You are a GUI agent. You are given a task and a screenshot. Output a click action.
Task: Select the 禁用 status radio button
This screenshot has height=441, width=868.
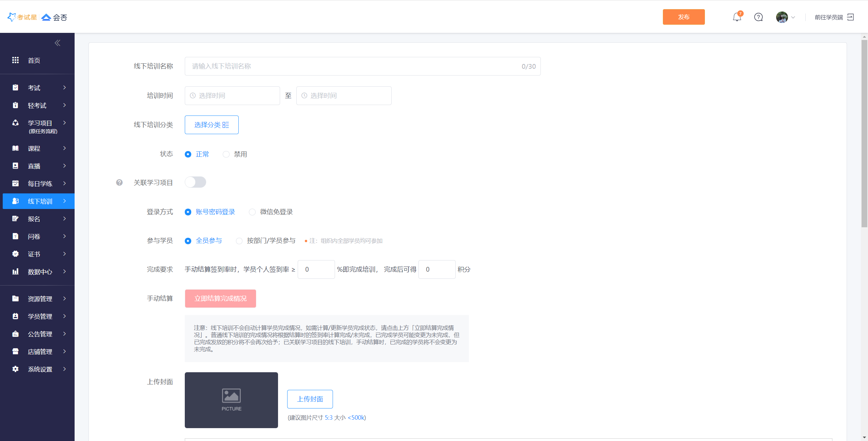226,154
